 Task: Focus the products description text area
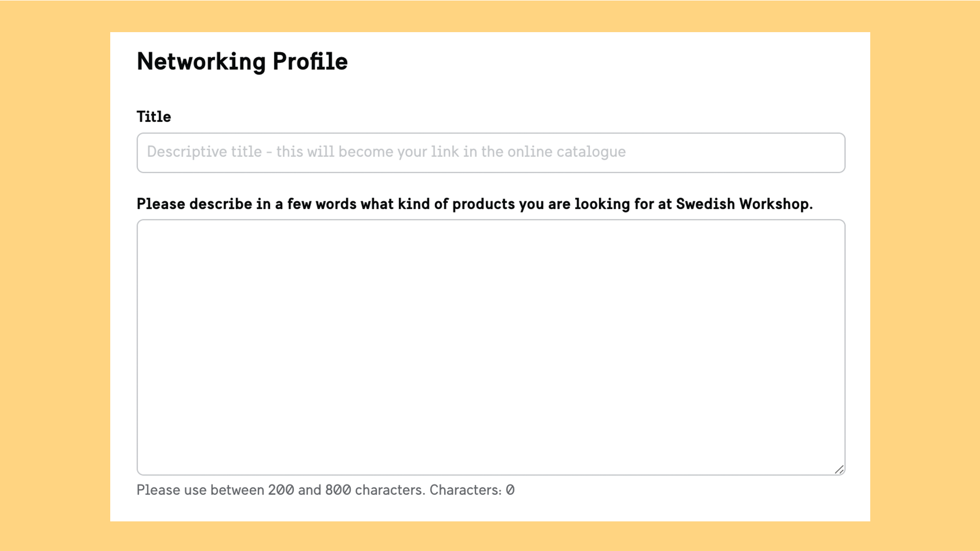pos(490,347)
